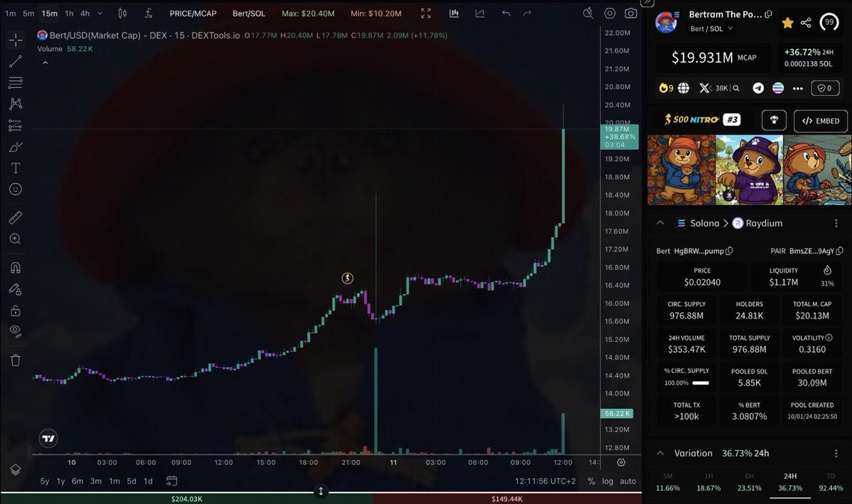Select the 1m timeframe
This screenshot has height=504, width=852.
coord(10,13)
